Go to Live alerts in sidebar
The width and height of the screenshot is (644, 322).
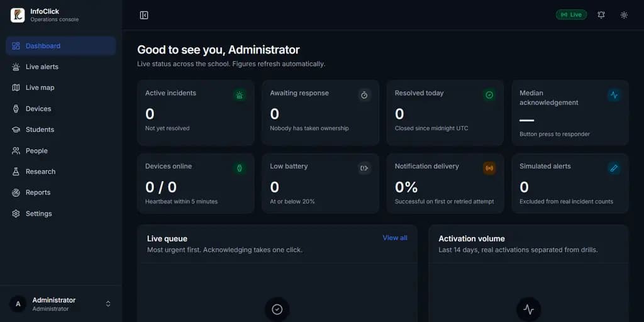point(61,67)
